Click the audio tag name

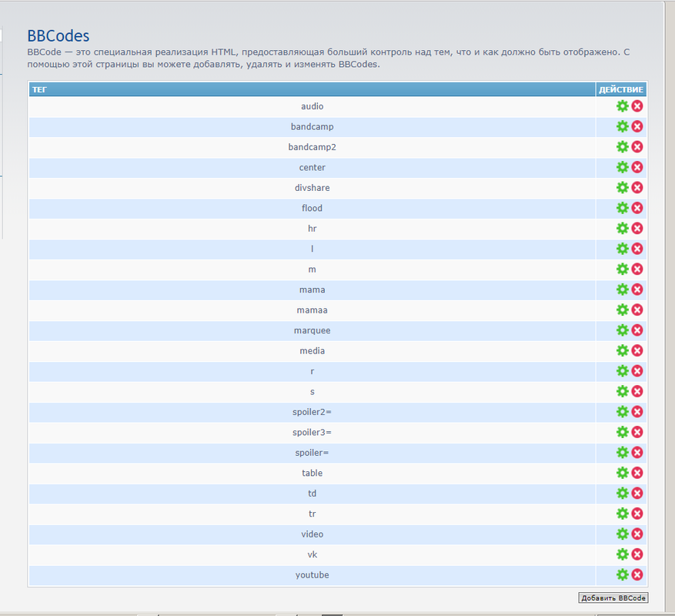click(x=312, y=106)
